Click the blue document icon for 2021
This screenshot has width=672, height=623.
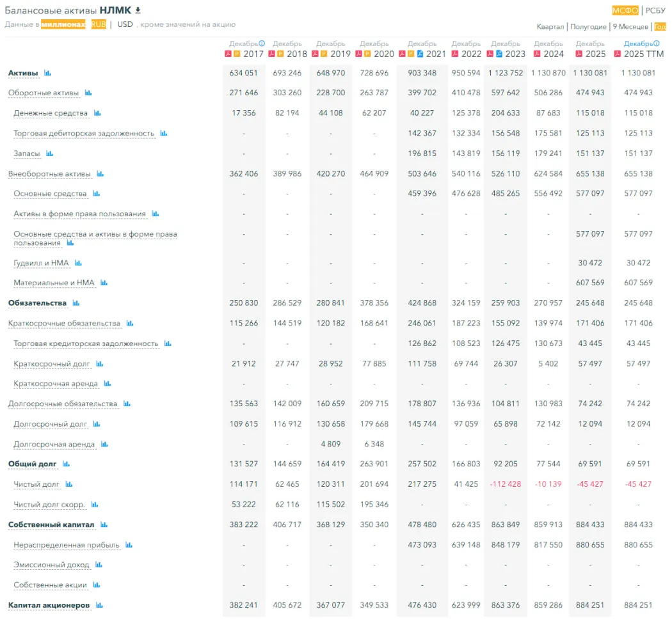tap(420, 54)
